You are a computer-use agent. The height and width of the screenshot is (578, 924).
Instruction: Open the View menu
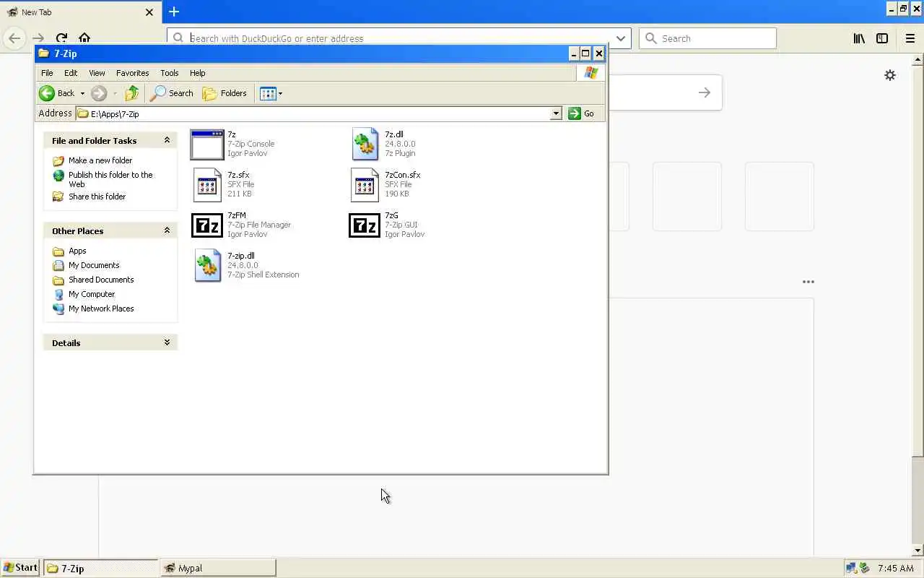coord(97,73)
